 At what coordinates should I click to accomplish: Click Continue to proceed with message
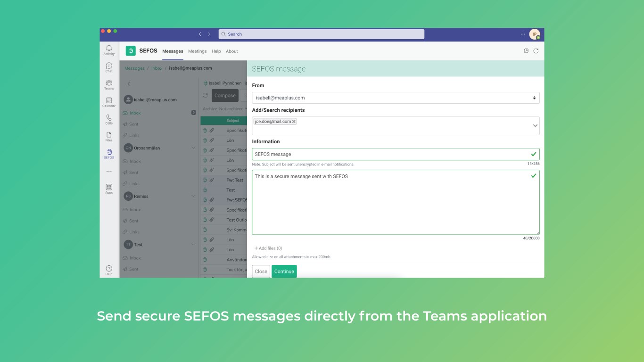(x=284, y=271)
